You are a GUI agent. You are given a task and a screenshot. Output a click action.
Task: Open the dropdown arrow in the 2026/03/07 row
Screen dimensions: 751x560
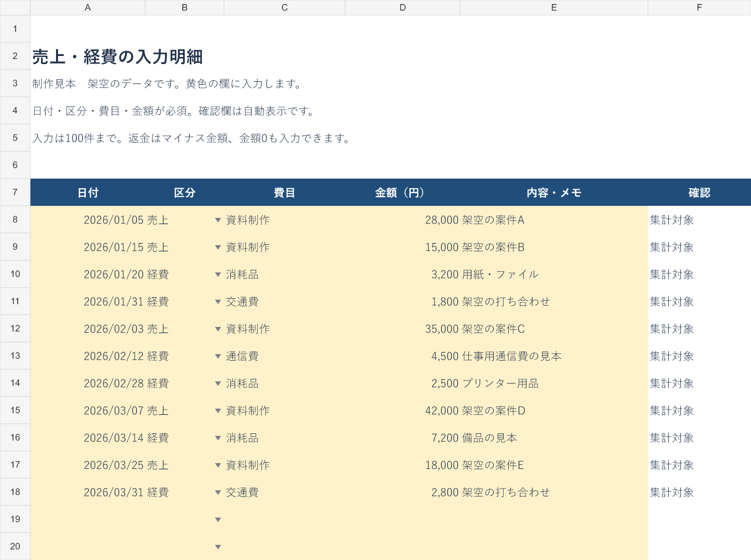[218, 411]
